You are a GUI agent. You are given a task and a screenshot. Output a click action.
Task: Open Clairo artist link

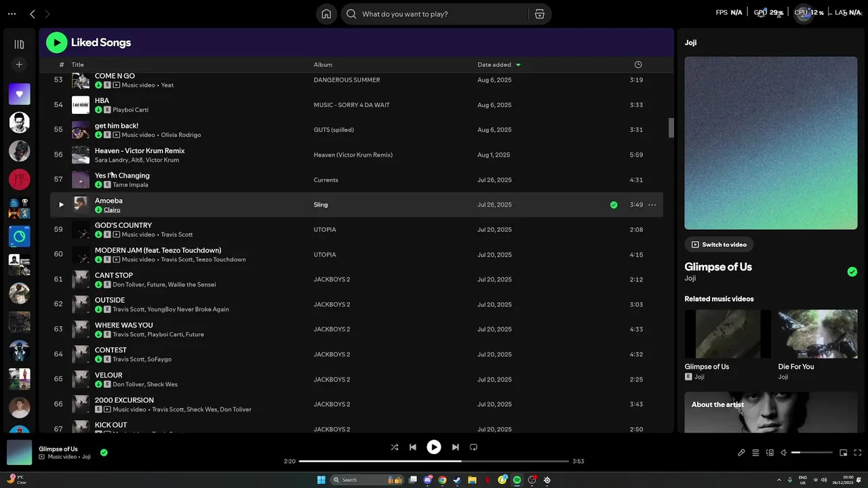(112, 210)
